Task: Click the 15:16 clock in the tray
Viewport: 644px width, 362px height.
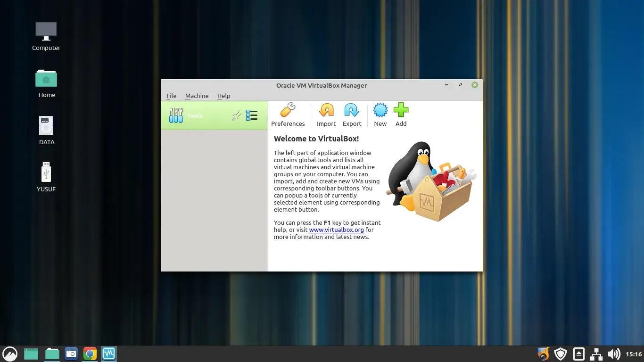Action: point(634,354)
